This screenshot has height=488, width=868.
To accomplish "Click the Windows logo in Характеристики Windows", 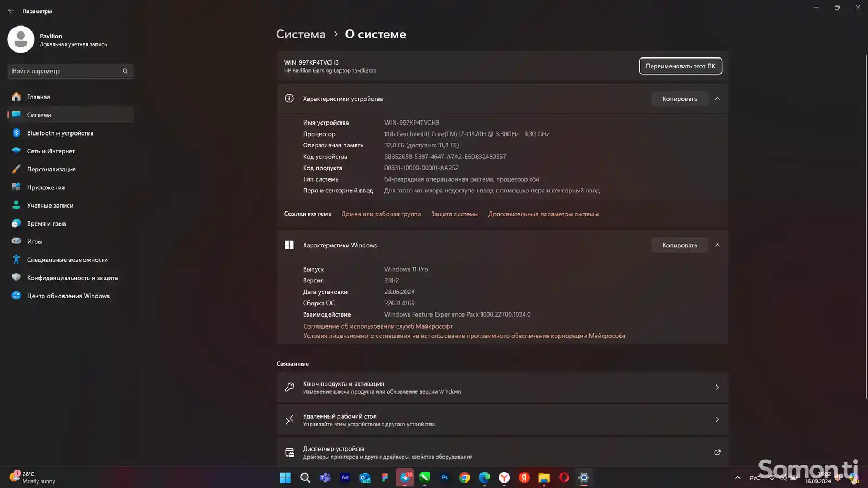I will [x=289, y=245].
